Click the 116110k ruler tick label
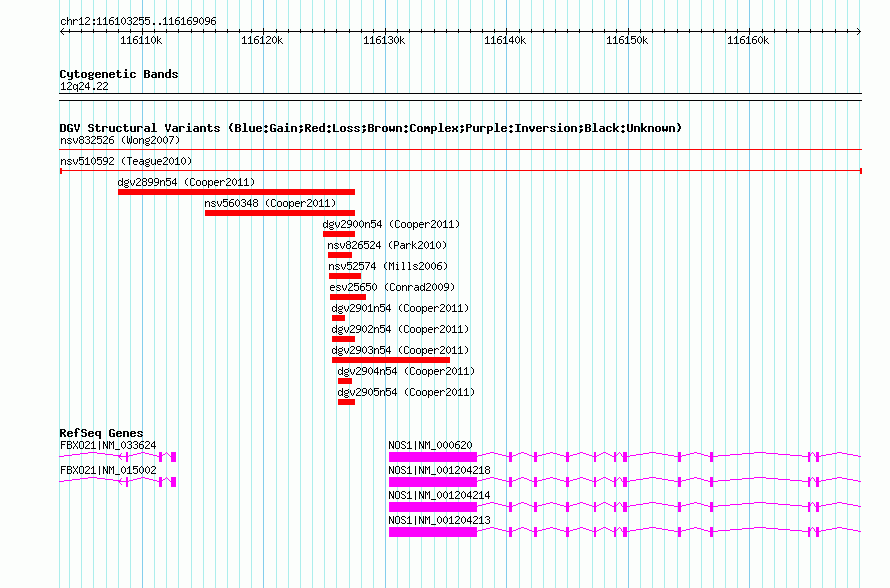Screen dimensions: 890x588 coord(141,40)
